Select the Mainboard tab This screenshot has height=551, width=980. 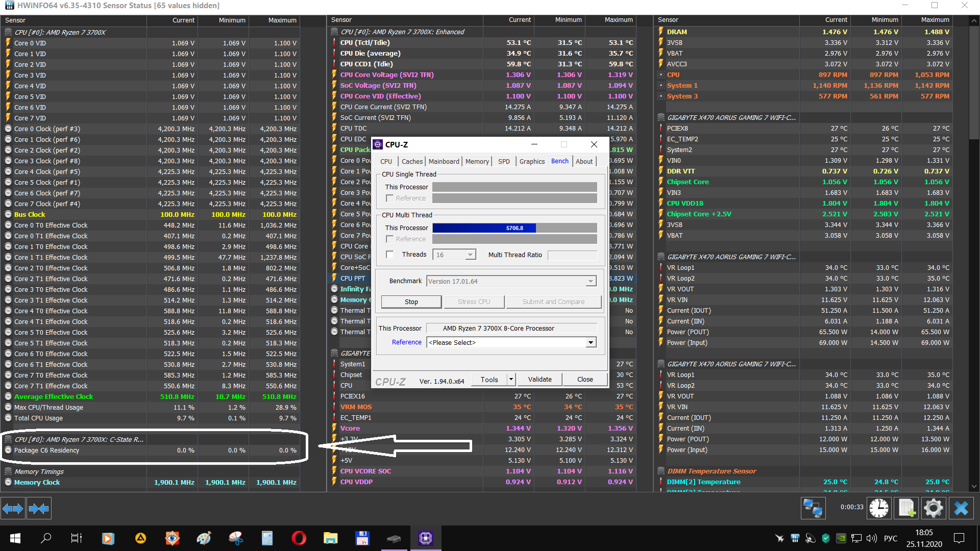pos(444,161)
